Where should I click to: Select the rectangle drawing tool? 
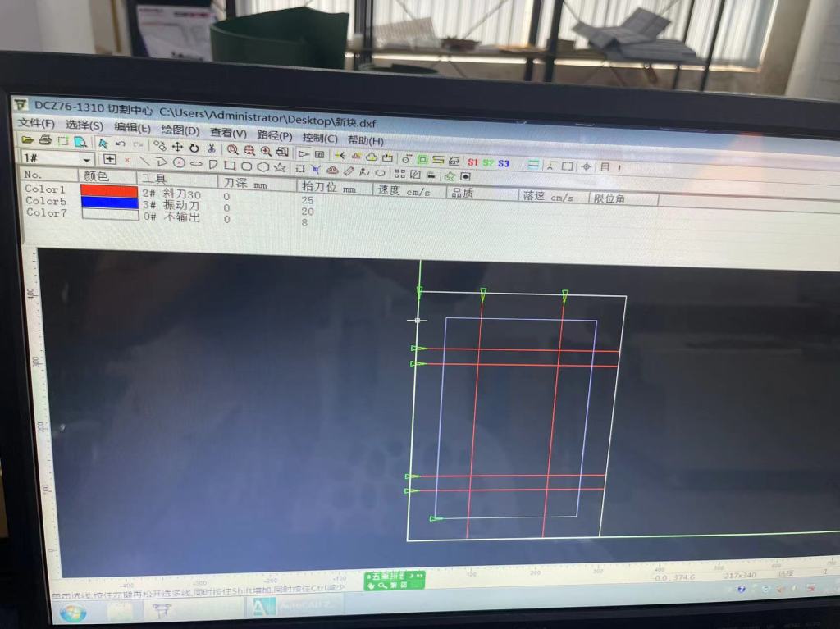230,165
